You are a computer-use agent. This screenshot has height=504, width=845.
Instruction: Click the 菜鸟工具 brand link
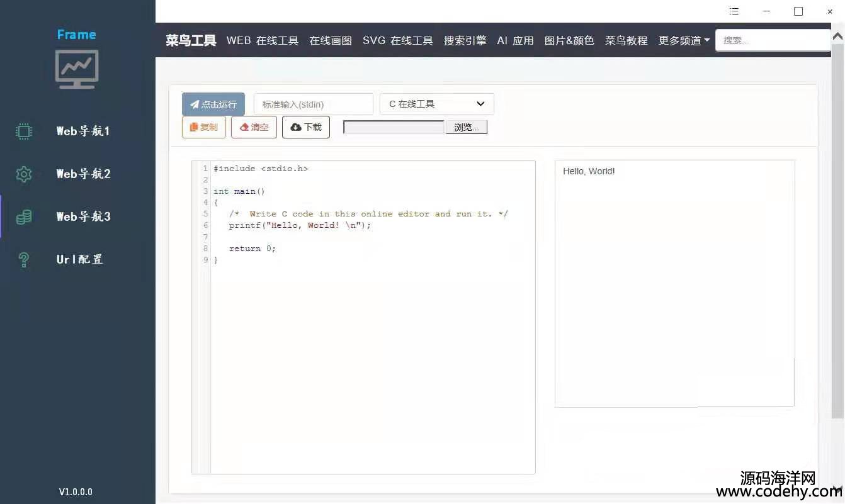click(x=191, y=40)
